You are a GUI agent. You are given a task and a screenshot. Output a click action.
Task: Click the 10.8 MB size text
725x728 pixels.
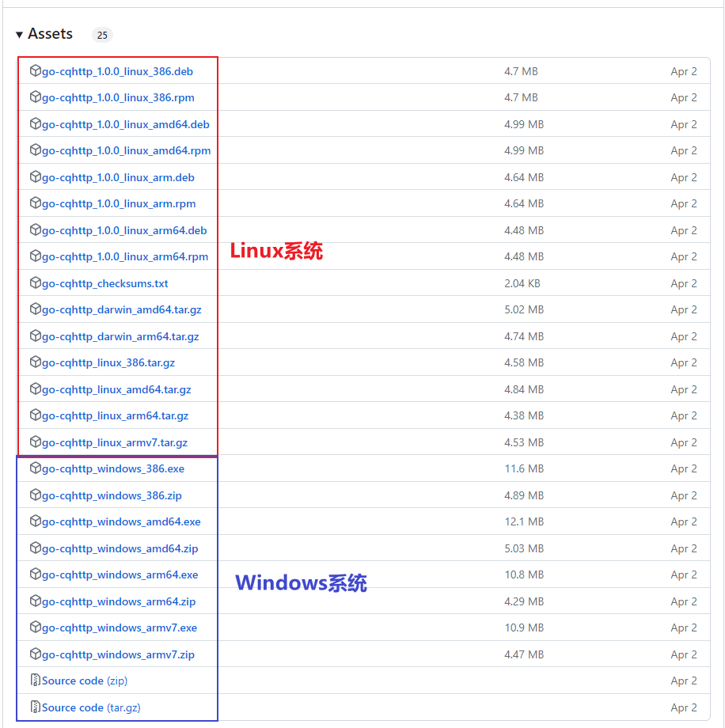pyautogui.click(x=524, y=574)
